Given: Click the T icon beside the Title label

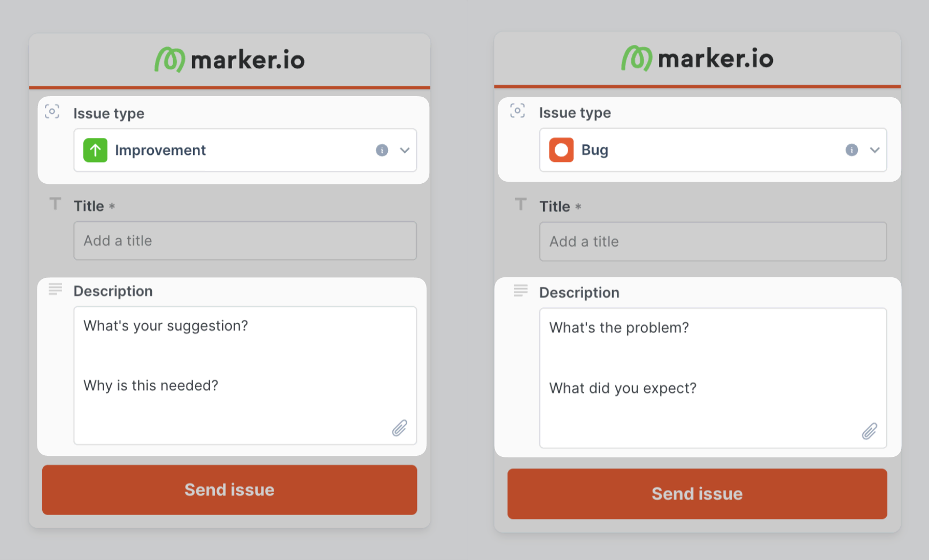Looking at the screenshot, I should click(55, 204).
